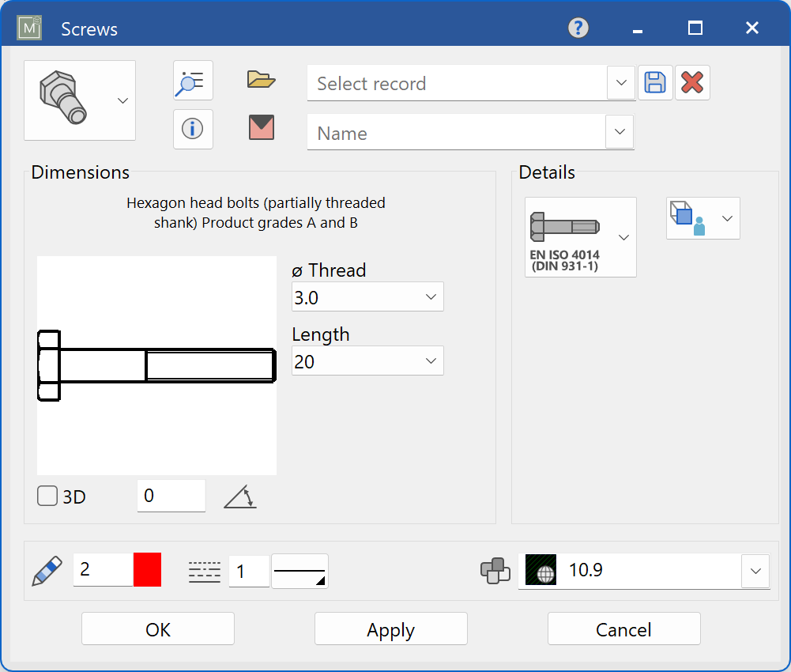
Task: Click the rotation angle input field
Action: coord(171,496)
